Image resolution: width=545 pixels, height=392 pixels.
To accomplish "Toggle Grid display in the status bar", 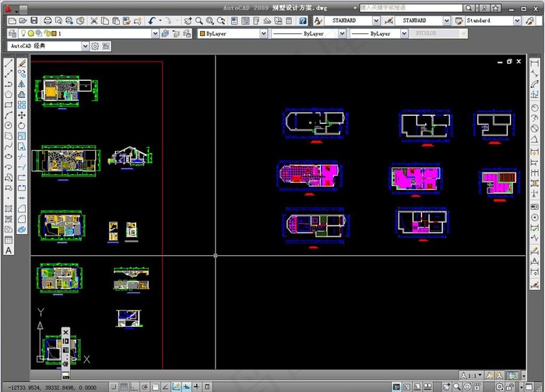I will coord(123,386).
